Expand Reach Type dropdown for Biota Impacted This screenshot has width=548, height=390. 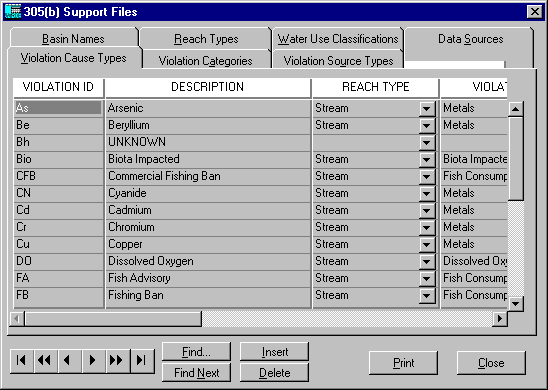click(x=426, y=160)
